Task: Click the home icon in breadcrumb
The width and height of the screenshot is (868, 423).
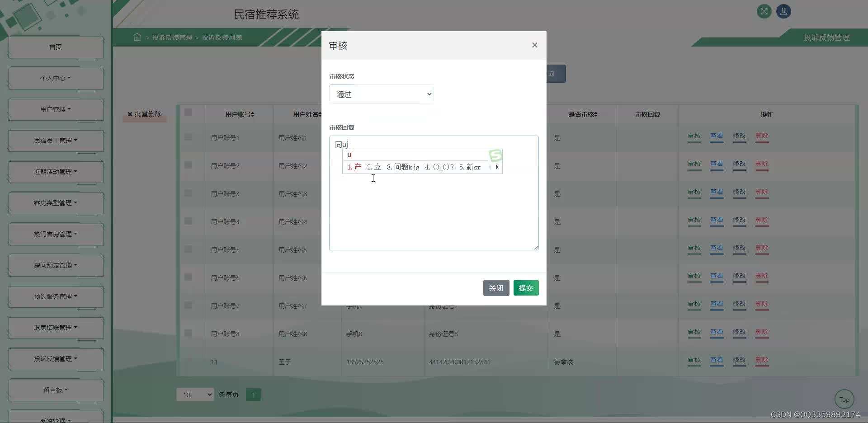Action: [137, 37]
